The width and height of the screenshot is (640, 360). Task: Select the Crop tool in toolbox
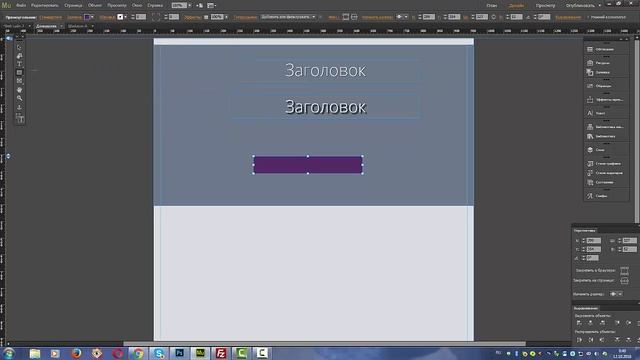(x=19, y=56)
